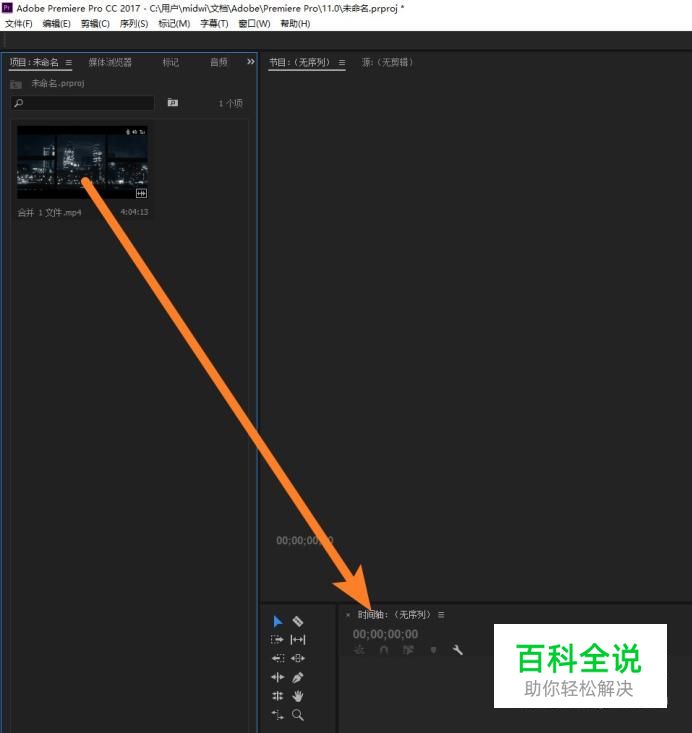
Task: Open timeline display settings wrench
Action: pos(457,649)
